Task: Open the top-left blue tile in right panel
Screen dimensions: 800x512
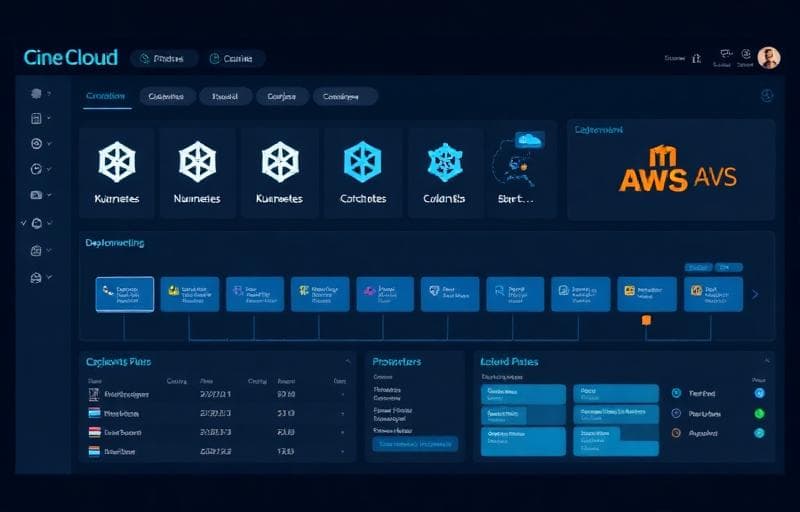Action: tap(523, 394)
